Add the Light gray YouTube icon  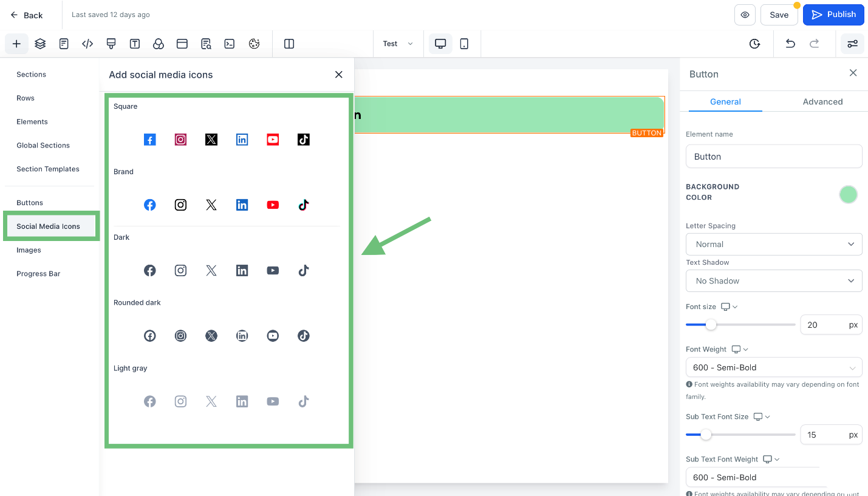coord(273,401)
